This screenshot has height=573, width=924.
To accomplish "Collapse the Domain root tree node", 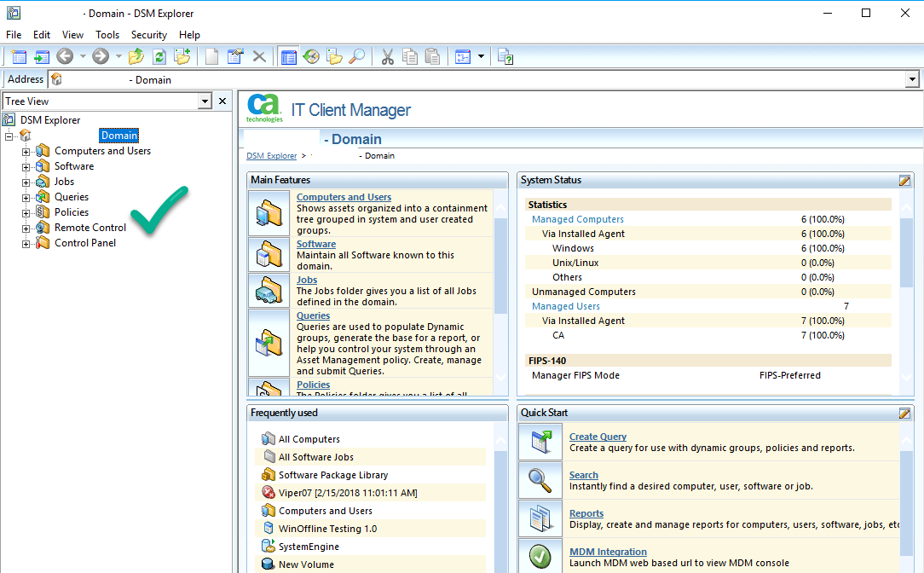I will (x=9, y=136).
